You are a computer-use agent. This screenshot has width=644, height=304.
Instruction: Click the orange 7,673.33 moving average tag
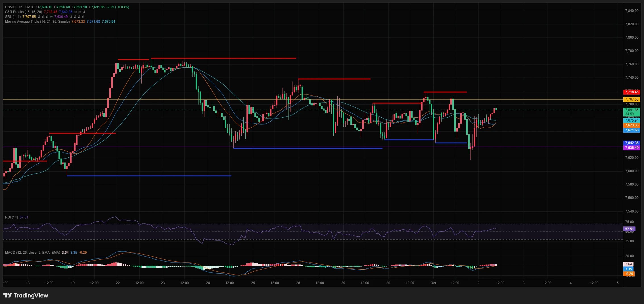pyautogui.click(x=632, y=125)
